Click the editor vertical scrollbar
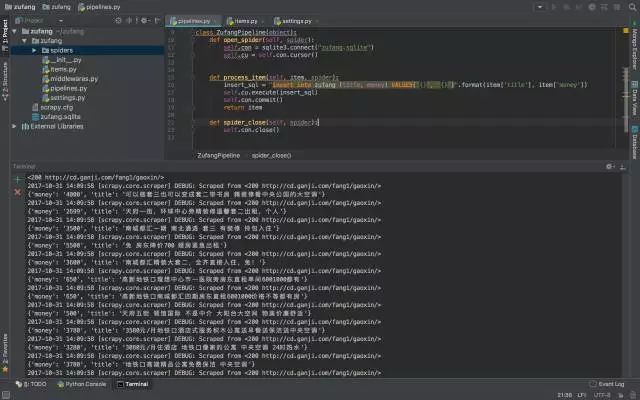The width and height of the screenshot is (640, 400). click(626, 100)
